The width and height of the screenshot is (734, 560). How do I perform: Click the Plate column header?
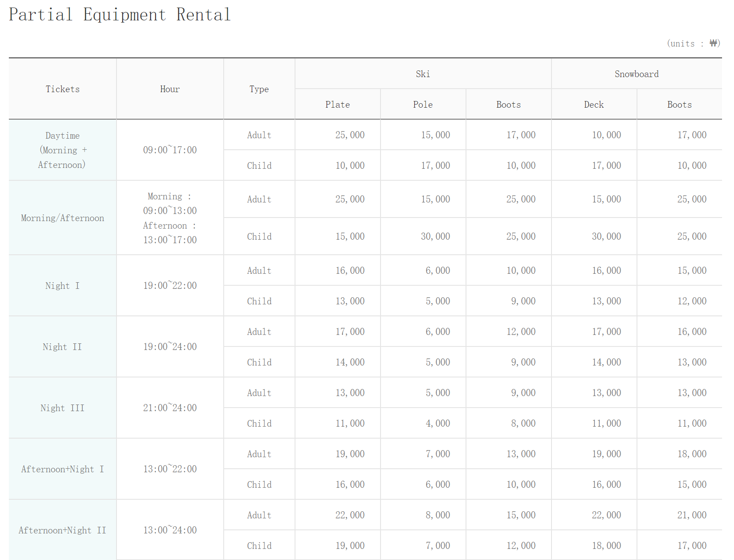point(338,105)
